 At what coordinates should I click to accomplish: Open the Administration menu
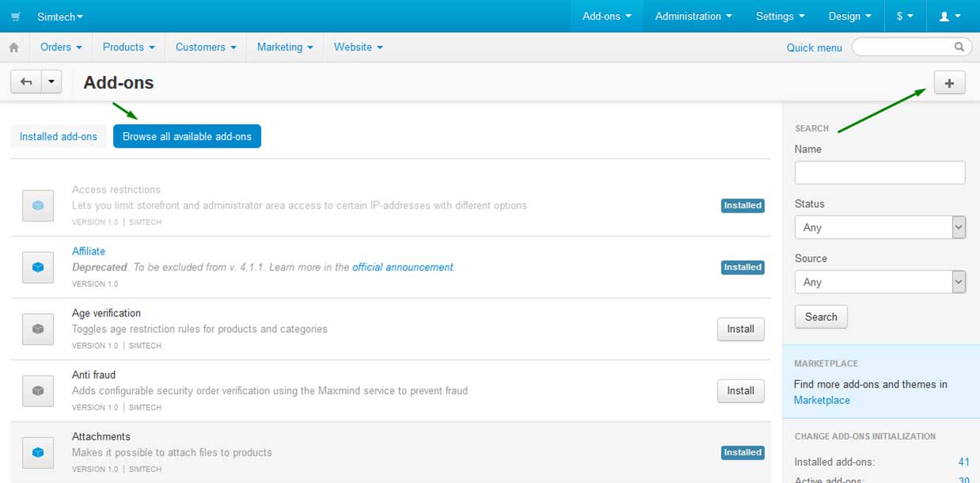click(x=693, y=17)
